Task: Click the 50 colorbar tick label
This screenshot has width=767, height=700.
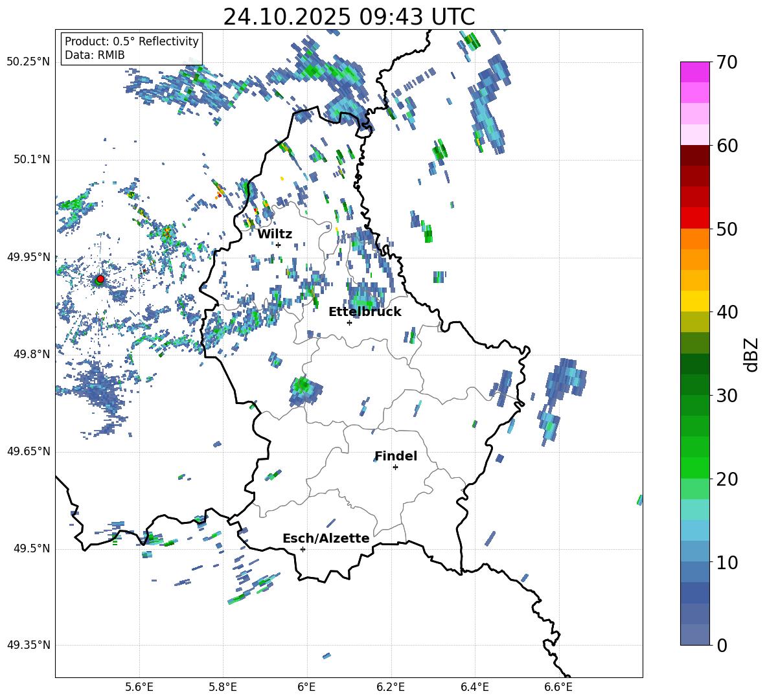Action: pyautogui.click(x=727, y=229)
